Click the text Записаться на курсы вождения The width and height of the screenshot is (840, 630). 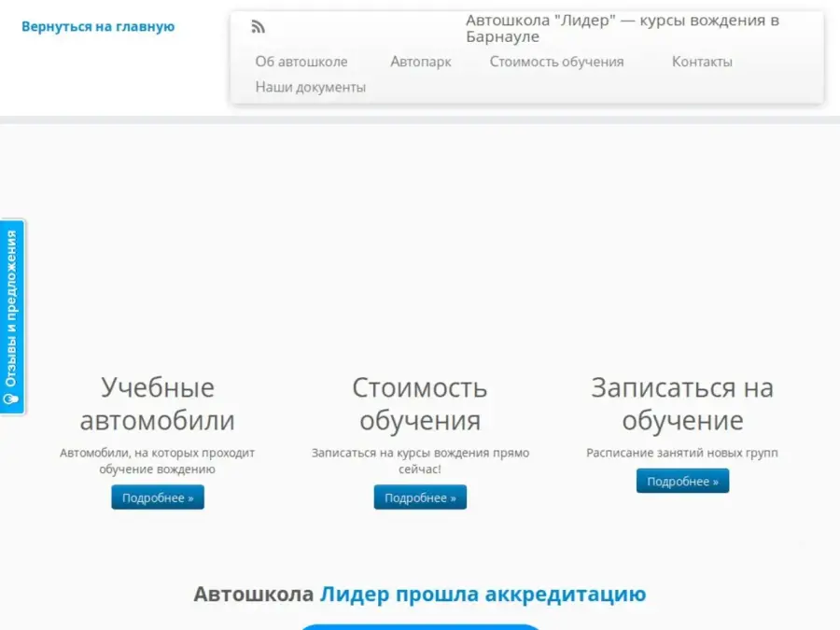[x=420, y=454]
